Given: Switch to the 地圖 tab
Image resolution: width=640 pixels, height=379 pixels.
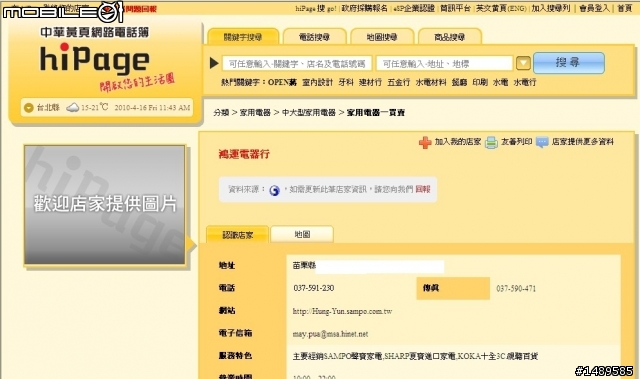Looking at the screenshot, I should pos(302,235).
